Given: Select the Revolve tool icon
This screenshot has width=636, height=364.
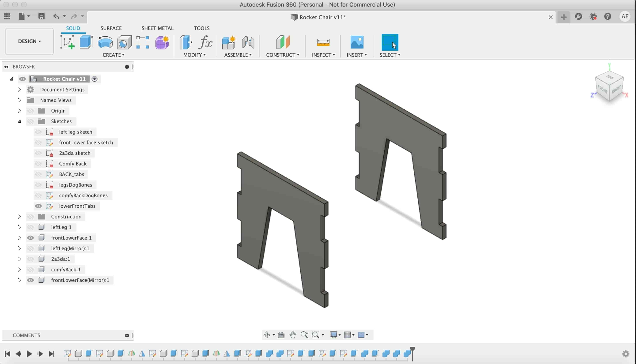Looking at the screenshot, I should (x=105, y=42).
